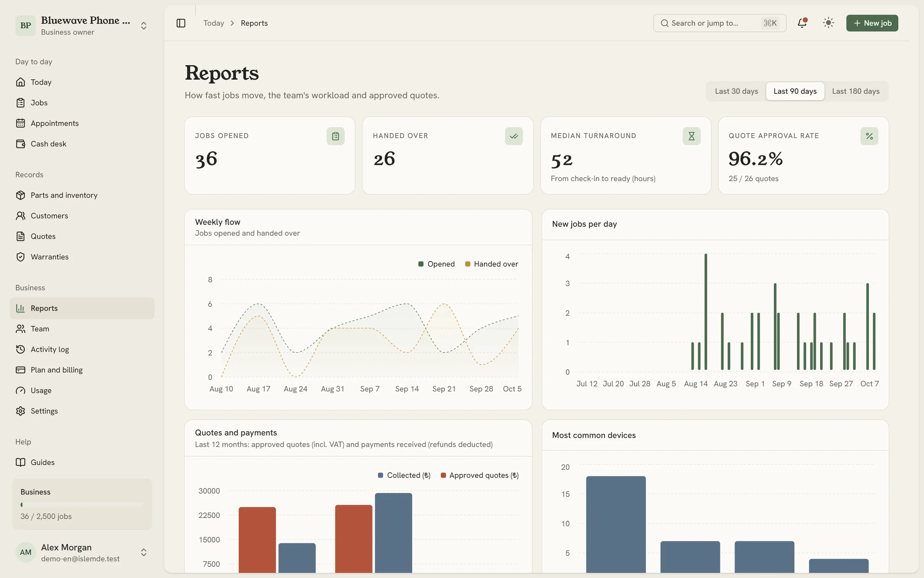Open the notifications bell
Viewport: 924px width, 578px height.
(x=802, y=23)
